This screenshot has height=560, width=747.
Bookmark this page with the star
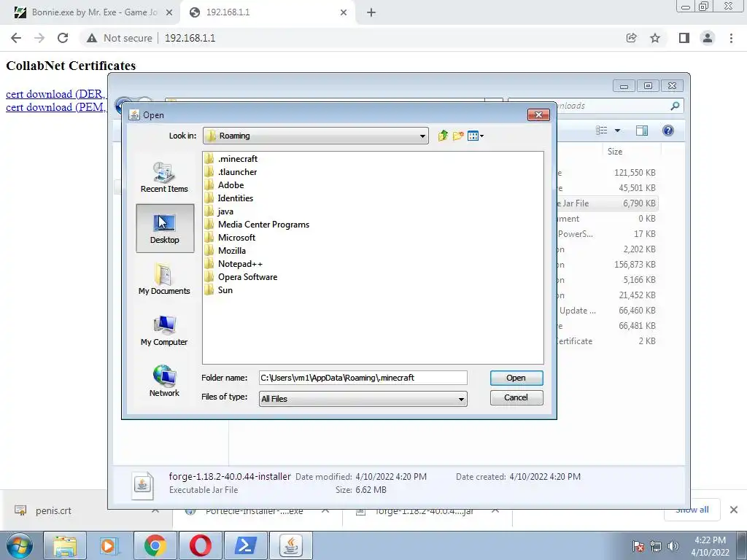click(x=655, y=38)
